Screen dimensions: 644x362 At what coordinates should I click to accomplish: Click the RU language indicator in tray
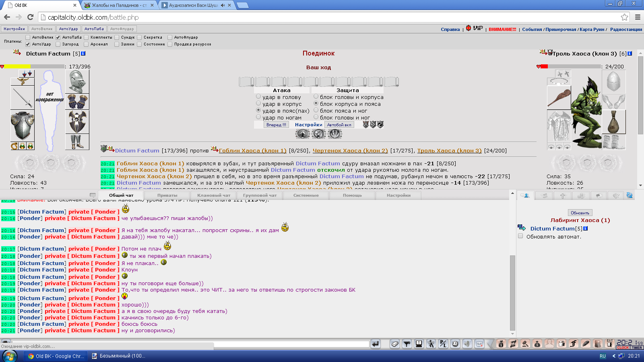(603, 356)
